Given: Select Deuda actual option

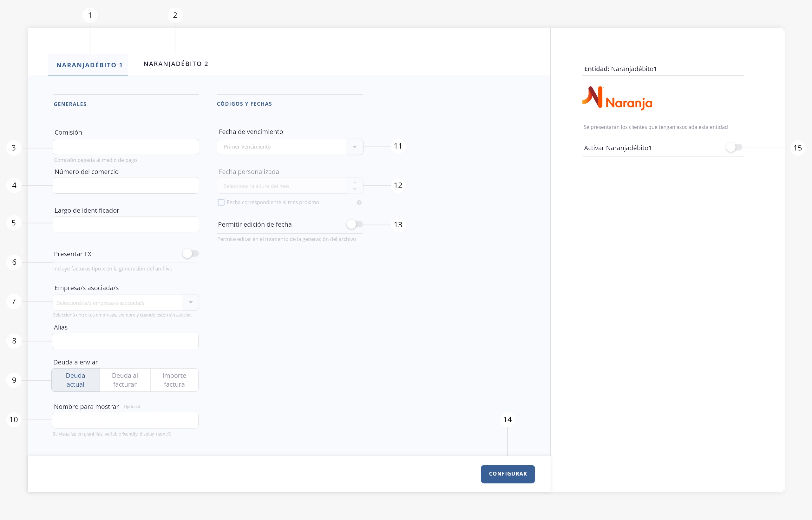Looking at the screenshot, I should pyautogui.click(x=75, y=380).
